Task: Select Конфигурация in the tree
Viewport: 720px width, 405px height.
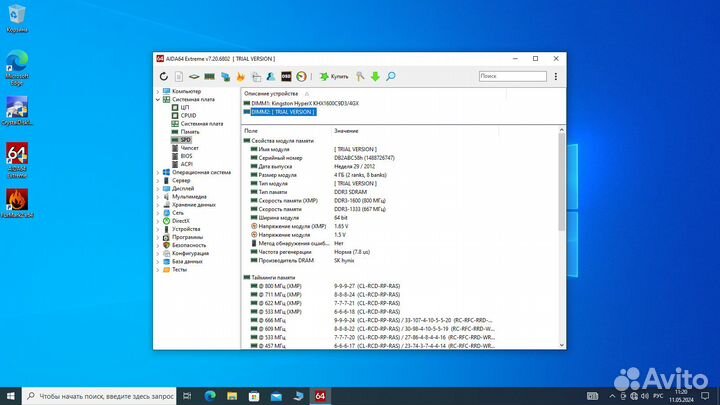Action: coord(190,253)
